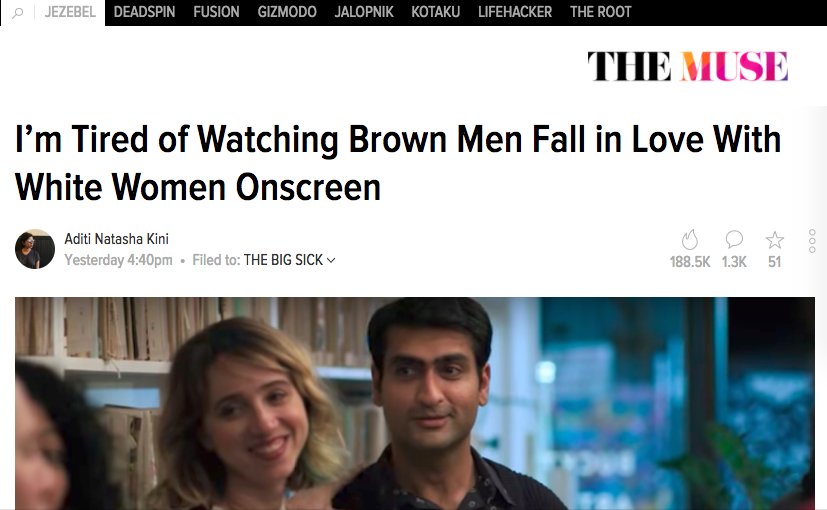Open Gizmodo from the top bar

coord(287,12)
